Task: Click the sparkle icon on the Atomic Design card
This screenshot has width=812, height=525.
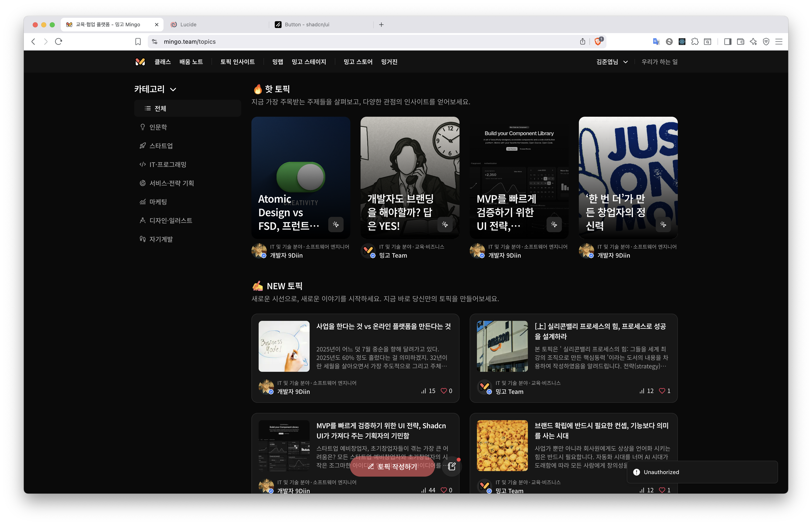Action: tap(336, 224)
